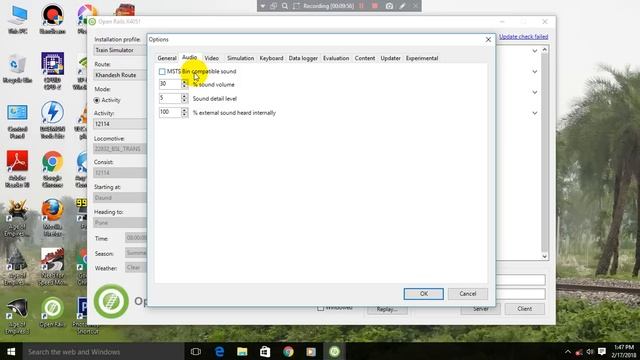
Task: Open the Windows Start menu
Action: (x=11, y=351)
